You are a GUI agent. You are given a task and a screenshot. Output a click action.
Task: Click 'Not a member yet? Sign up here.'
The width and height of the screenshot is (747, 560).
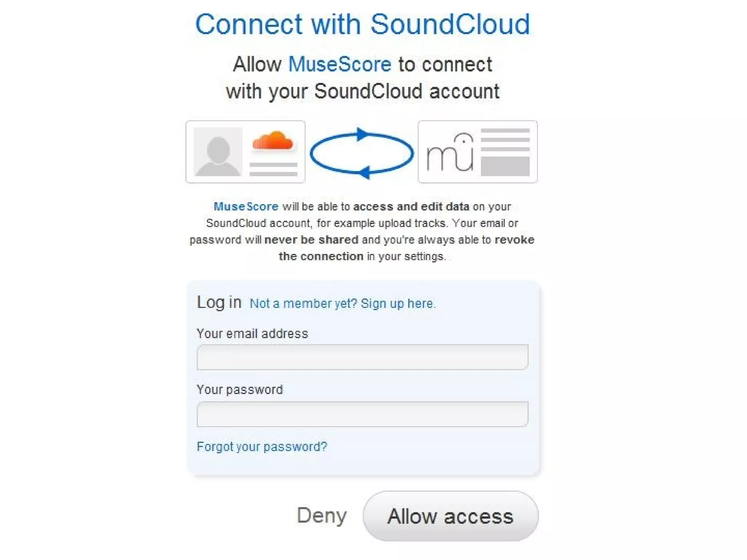tap(342, 304)
